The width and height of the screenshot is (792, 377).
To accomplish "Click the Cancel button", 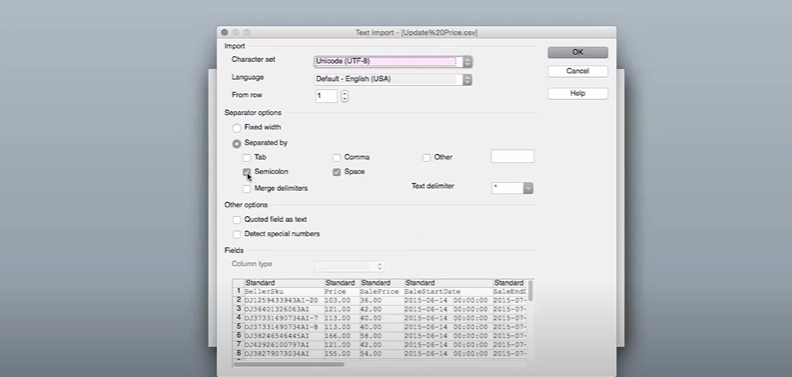I will 577,71.
